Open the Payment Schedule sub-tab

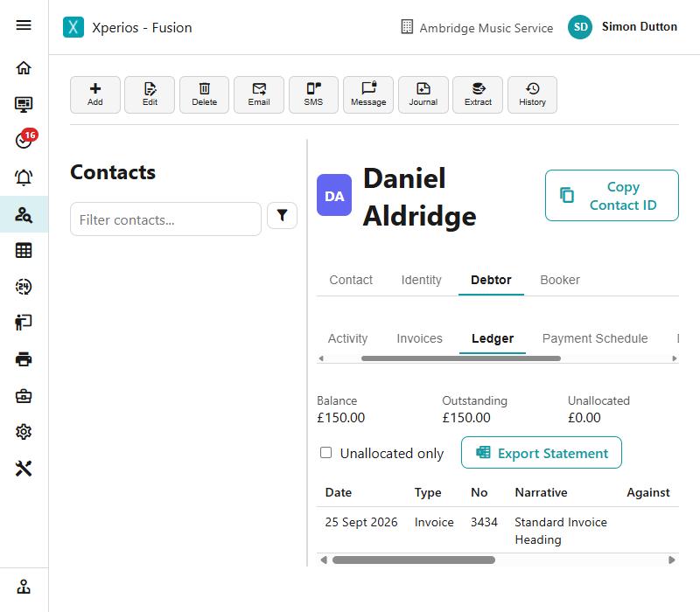click(595, 338)
